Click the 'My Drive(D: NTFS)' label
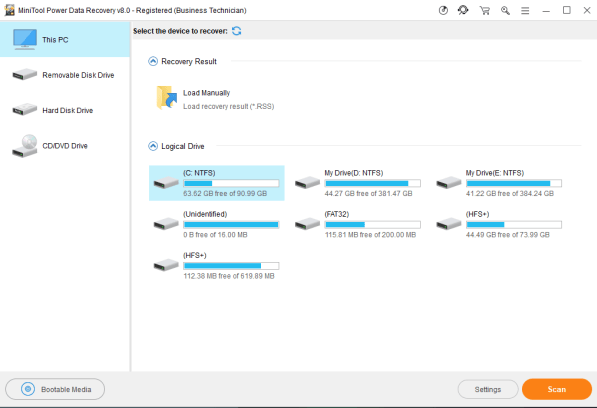Screen dimensions: 597x408 click(354, 173)
